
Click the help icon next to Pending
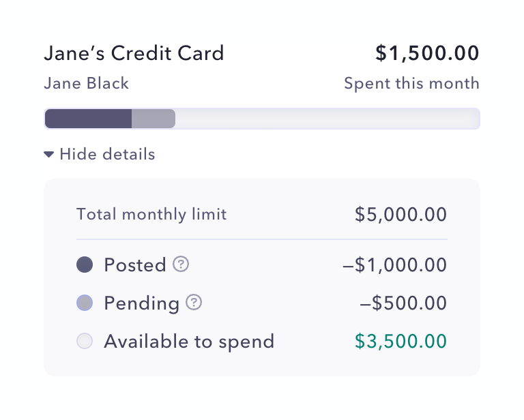tap(194, 303)
